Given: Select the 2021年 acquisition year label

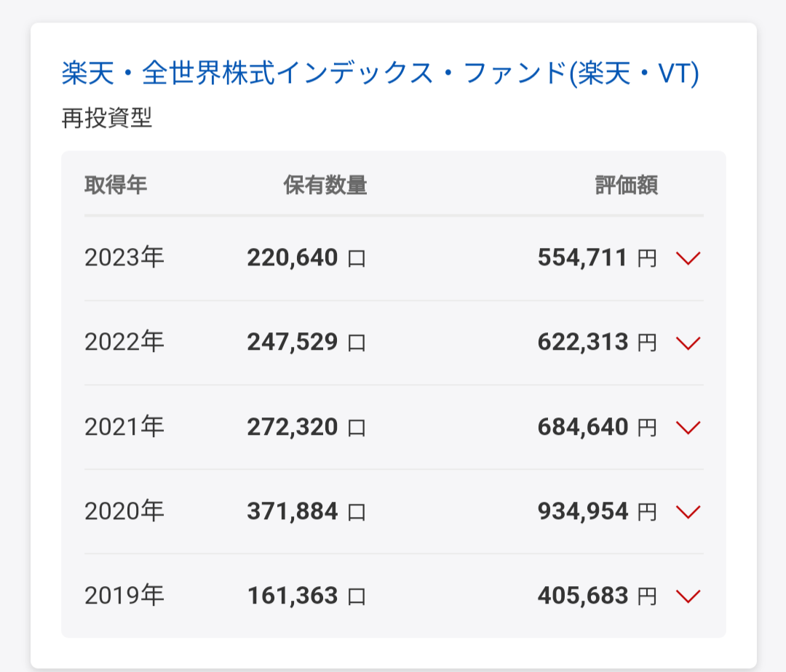Looking at the screenshot, I should [124, 427].
